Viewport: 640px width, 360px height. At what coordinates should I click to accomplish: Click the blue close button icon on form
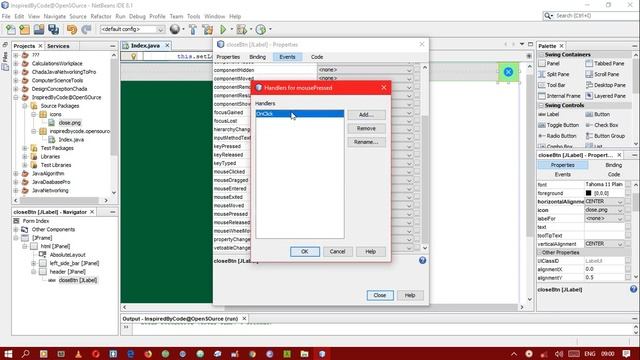(508, 72)
